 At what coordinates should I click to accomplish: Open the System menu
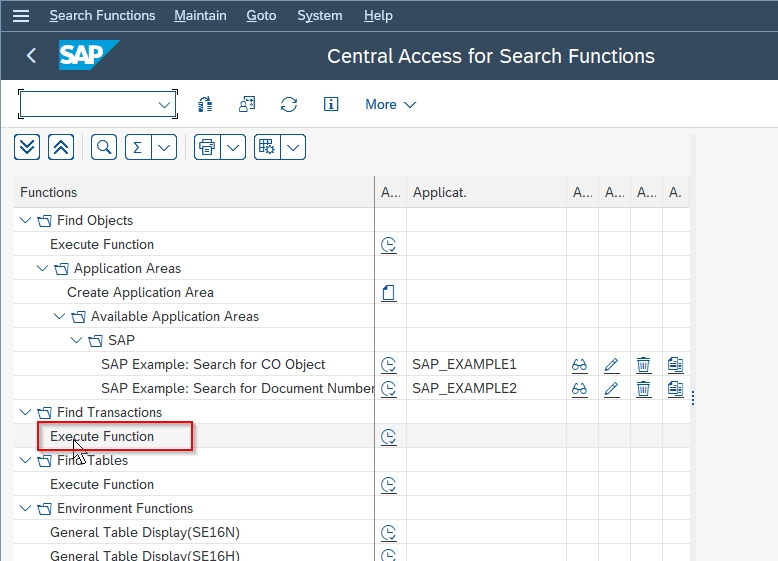(x=319, y=15)
